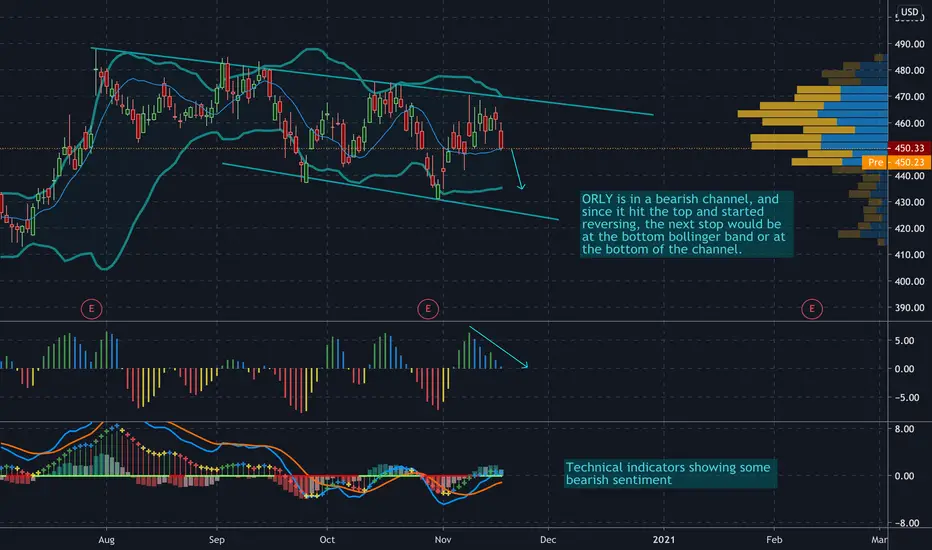Click the Nov label on time axis
932x550 pixels.
(443, 540)
